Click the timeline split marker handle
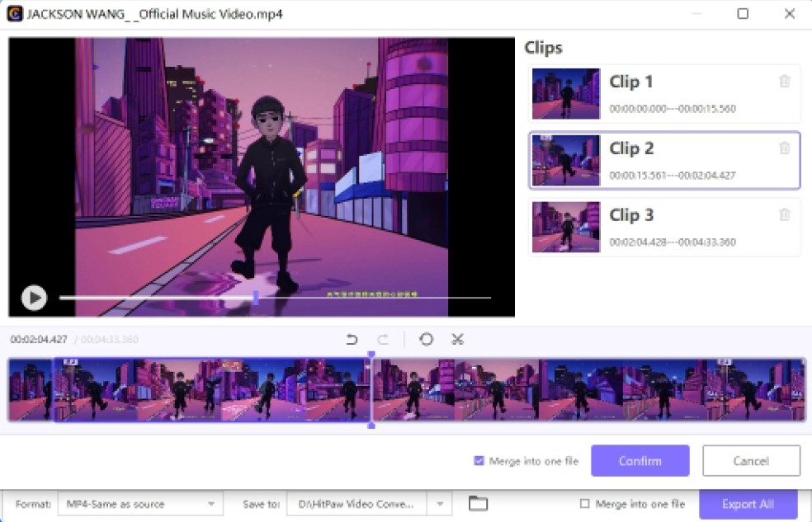The image size is (812, 522). [371, 389]
